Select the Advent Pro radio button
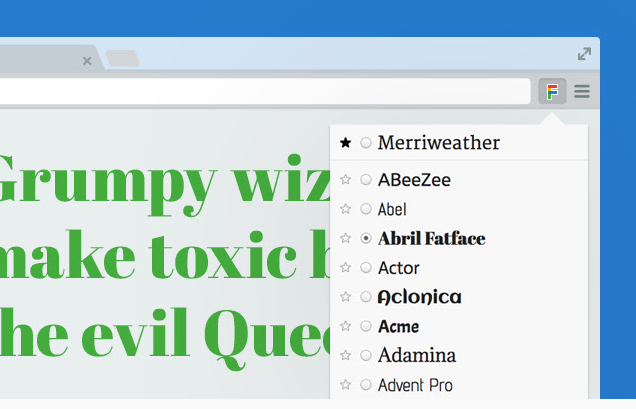The image size is (636, 409). click(x=366, y=384)
